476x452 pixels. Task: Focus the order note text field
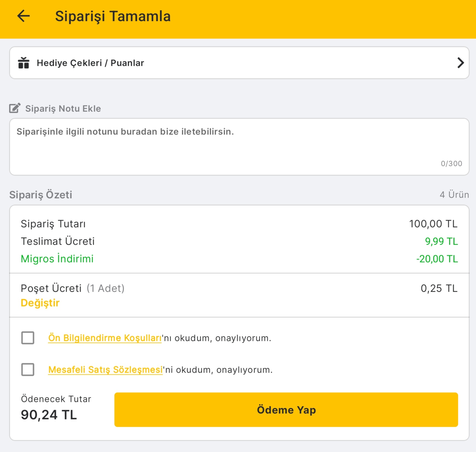(x=239, y=147)
